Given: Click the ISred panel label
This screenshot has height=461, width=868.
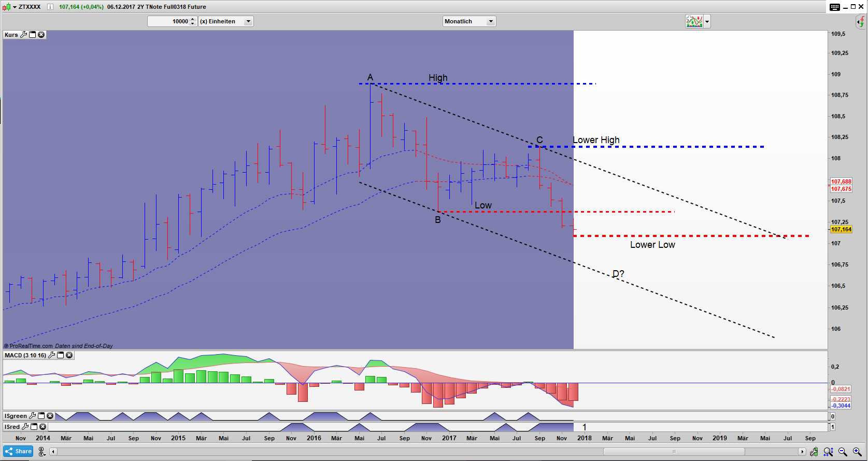Looking at the screenshot, I should (12, 427).
